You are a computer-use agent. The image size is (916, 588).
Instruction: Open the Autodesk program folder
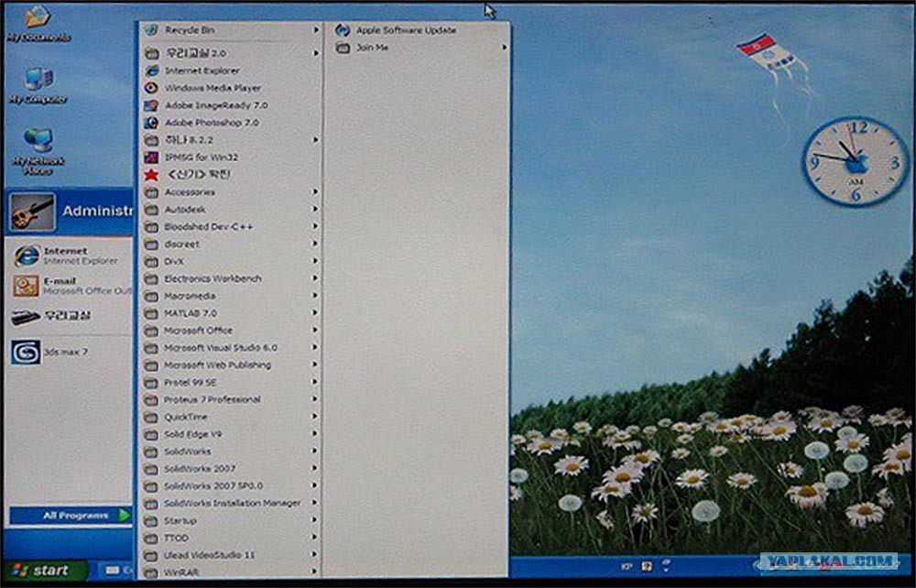(x=232, y=209)
